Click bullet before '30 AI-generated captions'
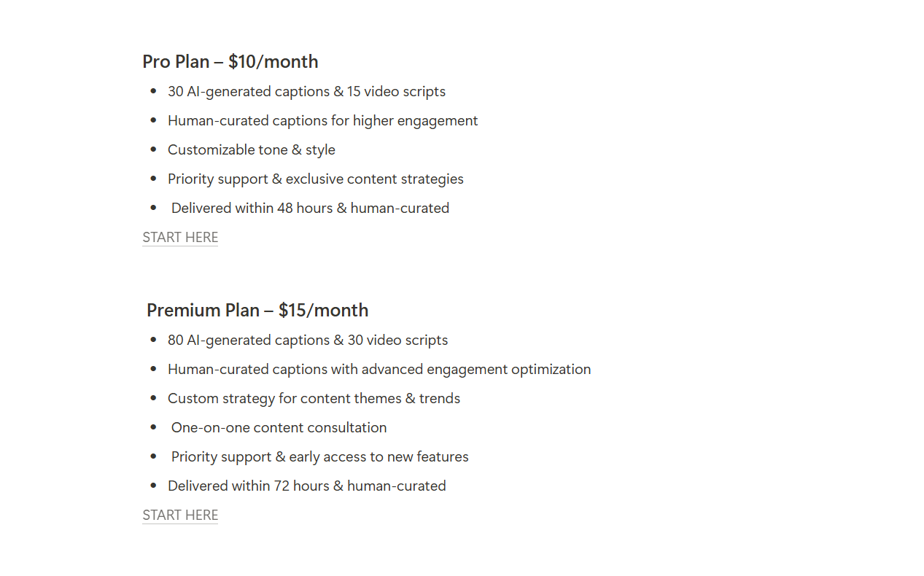The width and height of the screenshot is (924, 576). 153,91
